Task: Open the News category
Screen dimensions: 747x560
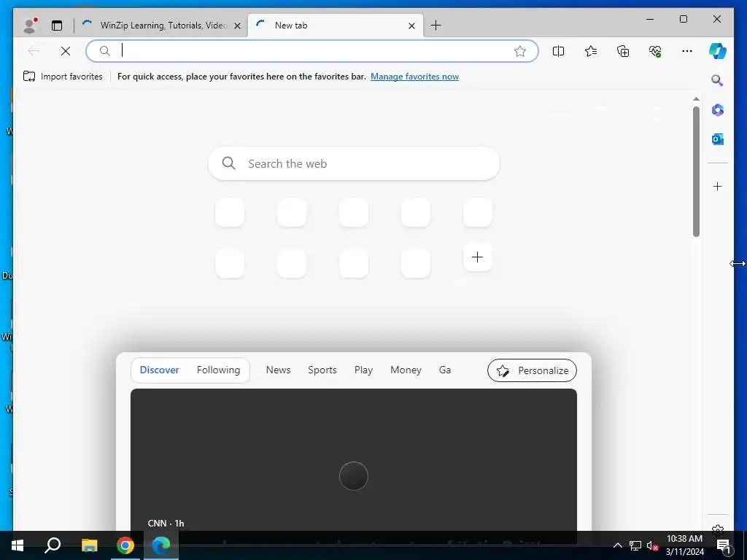Action: pos(278,370)
